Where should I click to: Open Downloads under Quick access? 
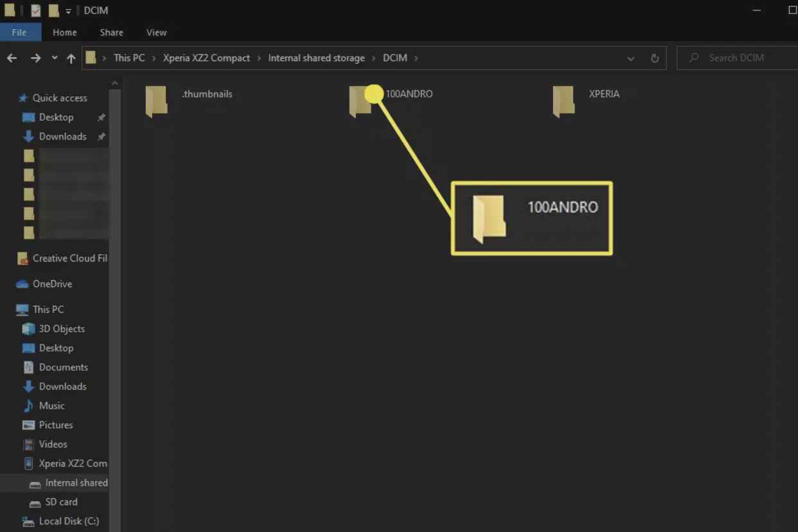click(62, 136)
